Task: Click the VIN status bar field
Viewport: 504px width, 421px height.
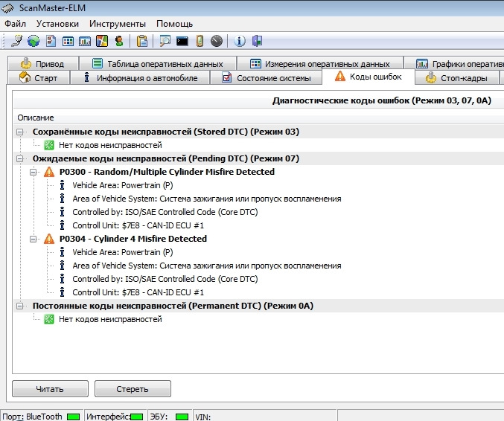Action: click(265, 417)
